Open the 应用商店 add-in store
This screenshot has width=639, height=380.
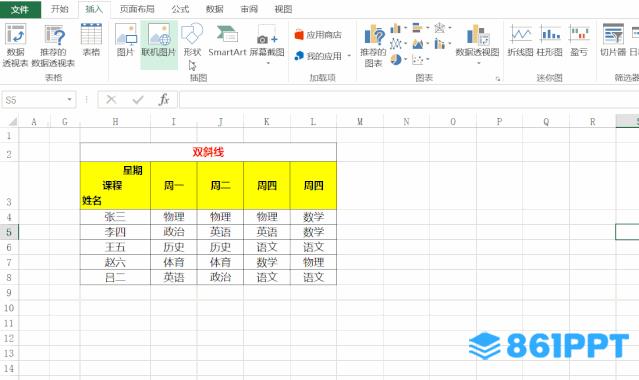318,35
